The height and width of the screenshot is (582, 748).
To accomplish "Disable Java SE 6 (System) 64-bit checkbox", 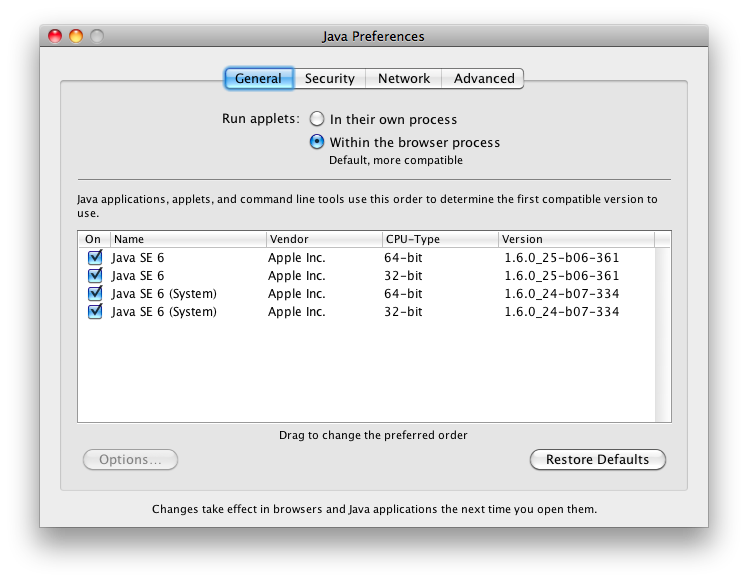I will 95,293.
